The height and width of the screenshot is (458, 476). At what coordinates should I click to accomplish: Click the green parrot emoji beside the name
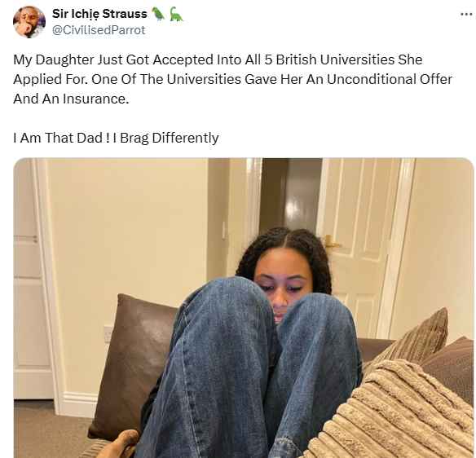pos(158,14)
